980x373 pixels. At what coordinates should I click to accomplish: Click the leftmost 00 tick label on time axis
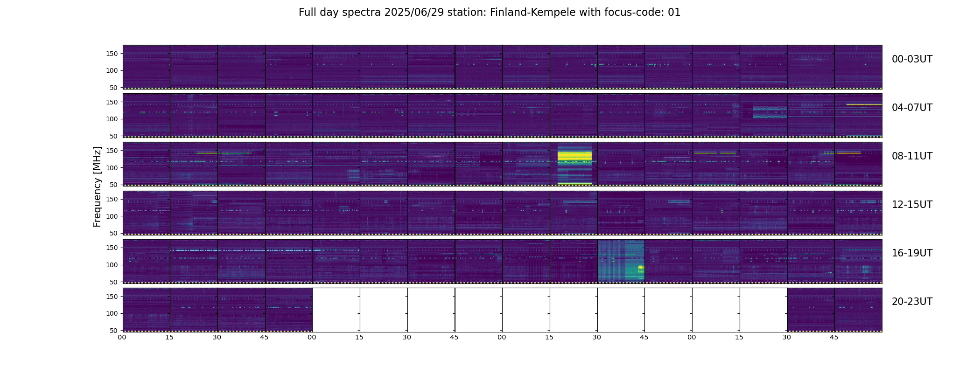122,337
